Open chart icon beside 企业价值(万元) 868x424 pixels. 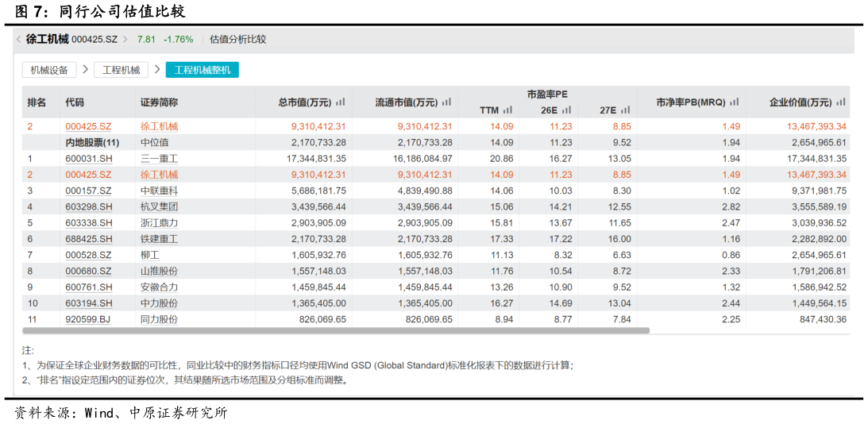(841, 102)
